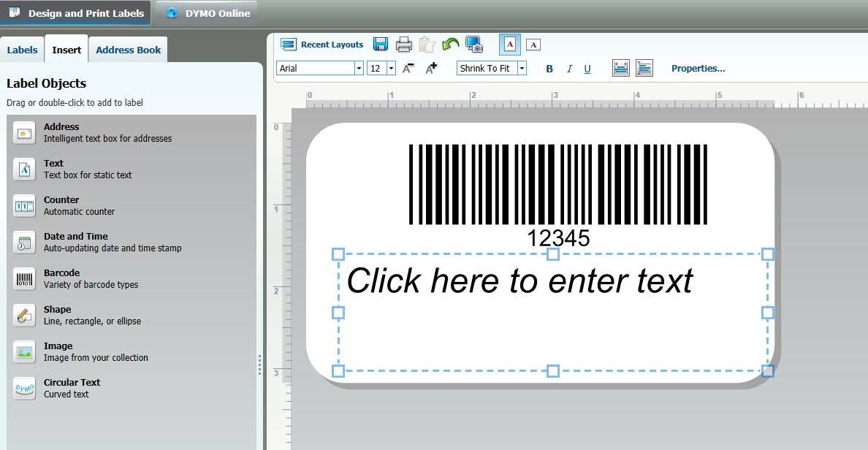Click the Address object icon

tap(24, 134)
